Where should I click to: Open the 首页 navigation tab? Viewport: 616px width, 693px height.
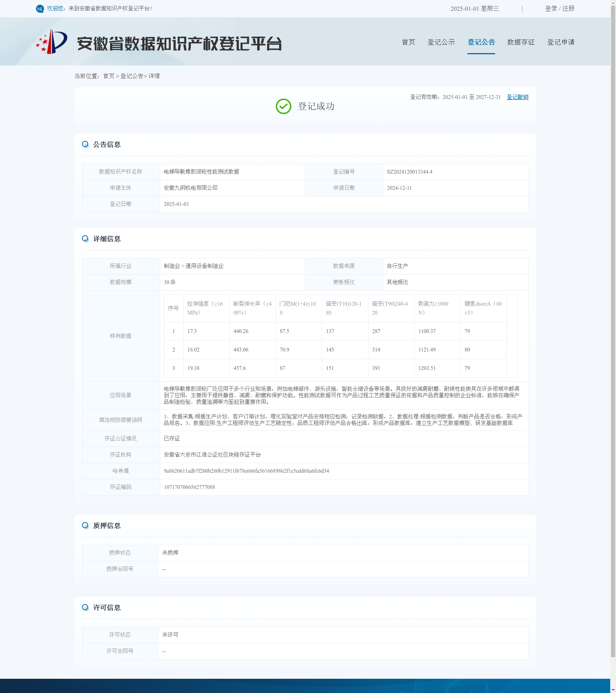pyautogui.click(x=408, y=42)
